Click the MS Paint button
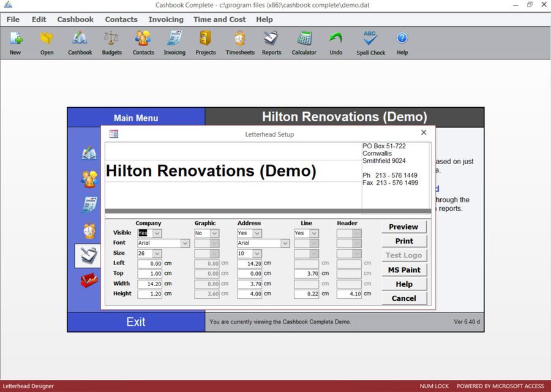 click(404, 269)
